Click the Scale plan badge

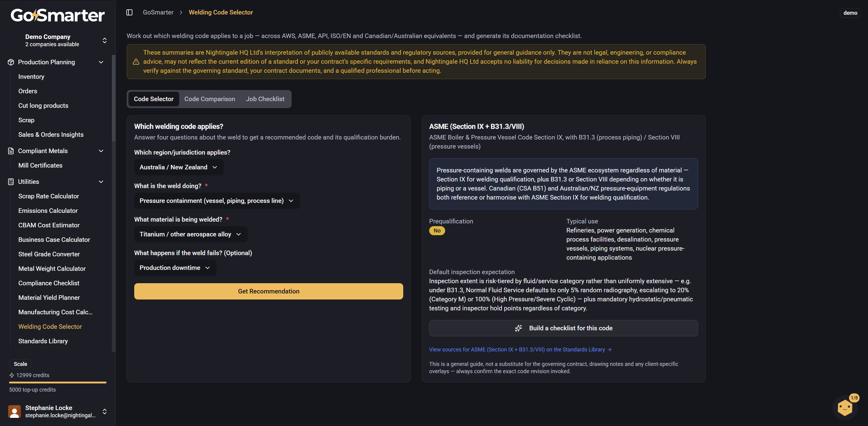21,364
